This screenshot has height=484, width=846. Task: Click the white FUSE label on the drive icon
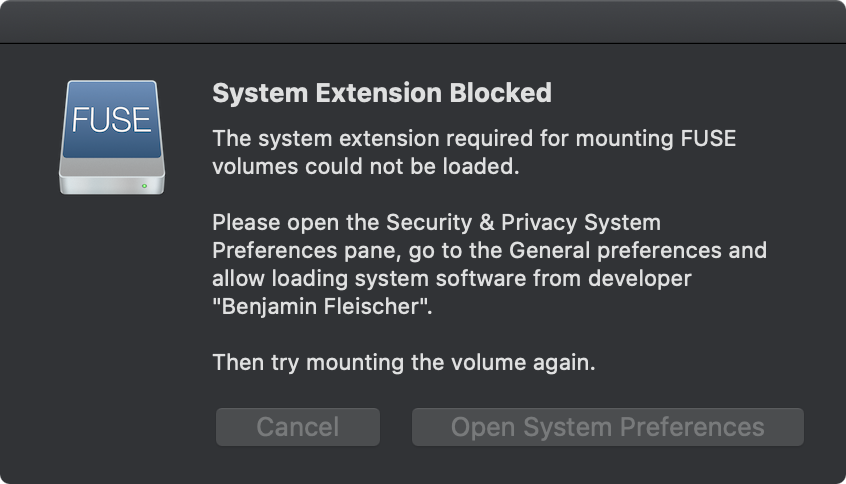(x=111, y=122)
